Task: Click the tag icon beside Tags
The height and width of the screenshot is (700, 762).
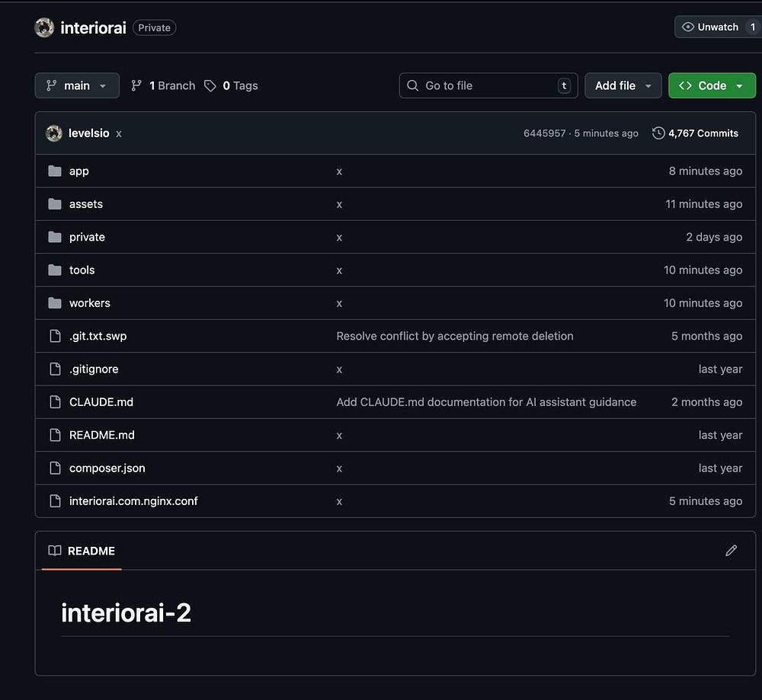Action: (x=210, y=86)
